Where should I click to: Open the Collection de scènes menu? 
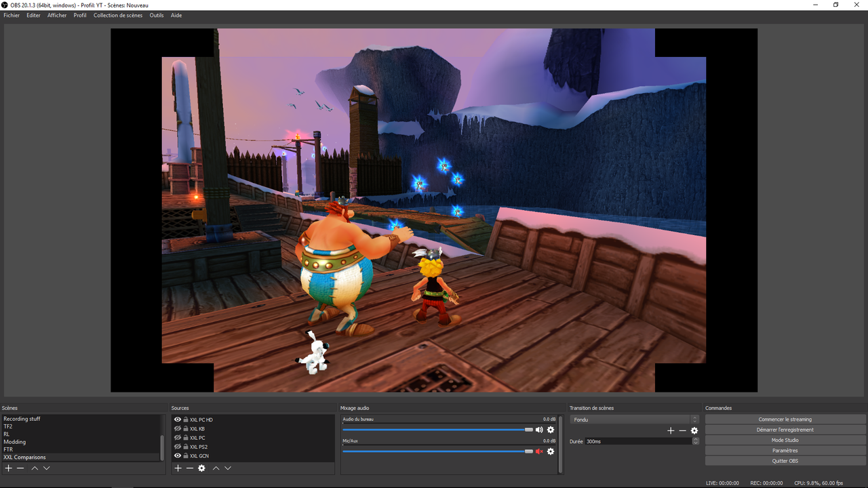coord(118,16)
